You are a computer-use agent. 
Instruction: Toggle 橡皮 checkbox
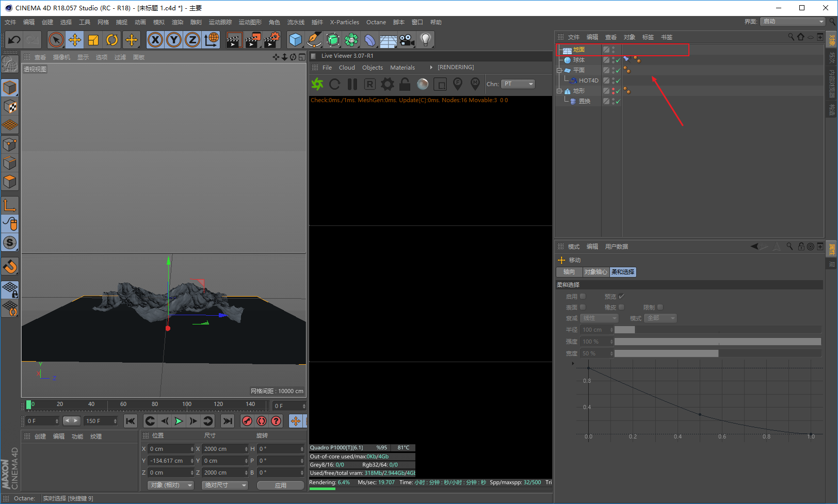point(622,307)
